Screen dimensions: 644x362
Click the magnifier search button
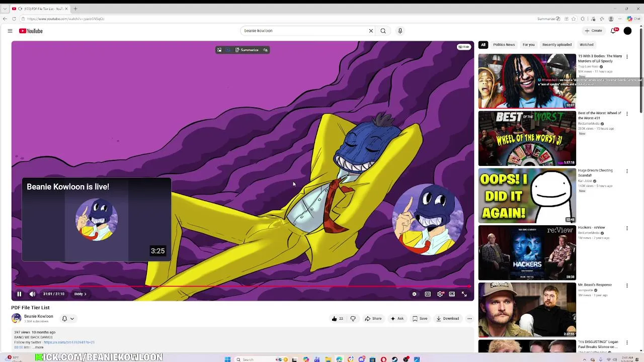pos(383,31)
